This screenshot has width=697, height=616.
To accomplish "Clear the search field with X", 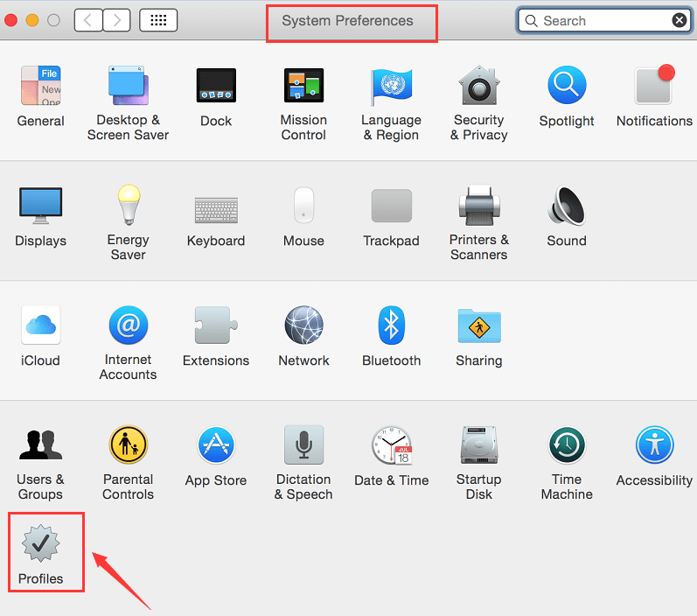I will point(680,20).
